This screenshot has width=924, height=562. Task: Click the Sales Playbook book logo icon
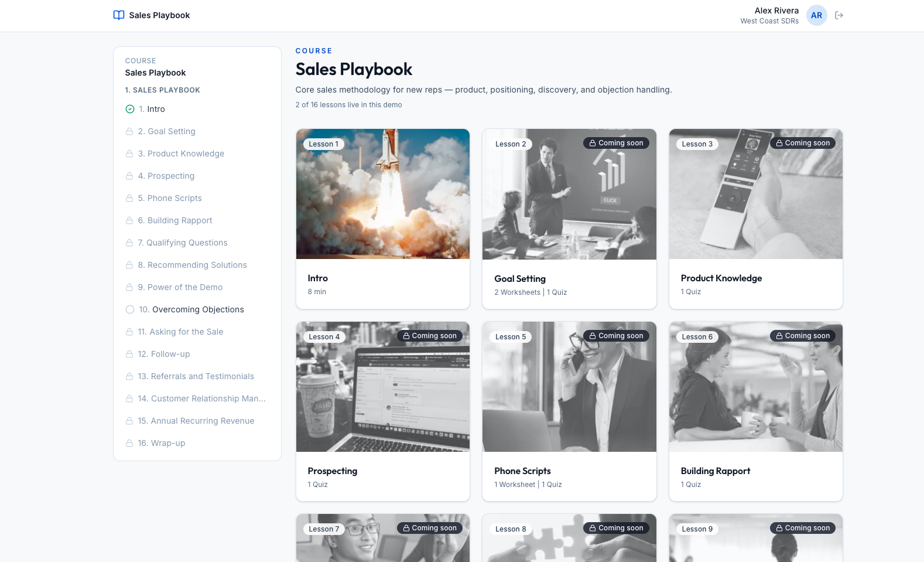tap(119, 15)
